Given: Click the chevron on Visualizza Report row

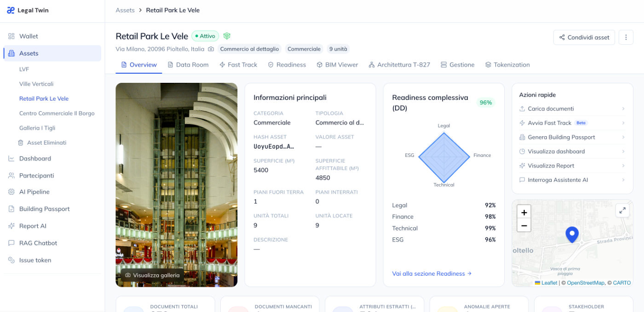Looking at the screenshot, I should click(x=623, y=166).
